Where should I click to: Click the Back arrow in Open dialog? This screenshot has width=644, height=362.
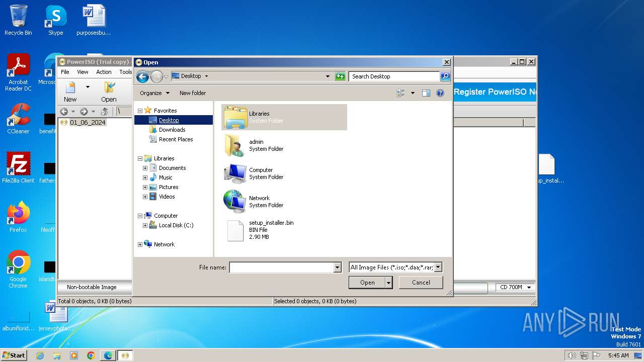pyautogui.click(x=142, y=76)
